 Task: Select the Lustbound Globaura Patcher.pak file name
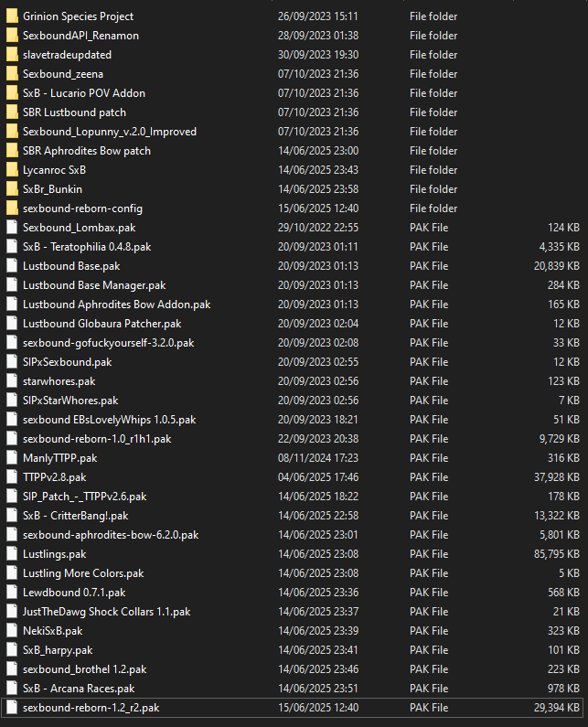point(102,324)
